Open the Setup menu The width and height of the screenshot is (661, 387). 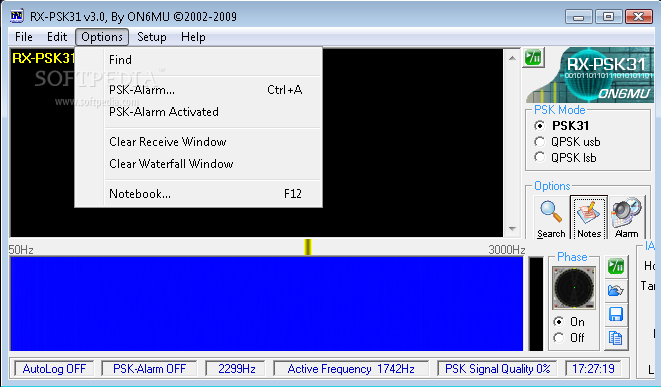click(152, 37)
